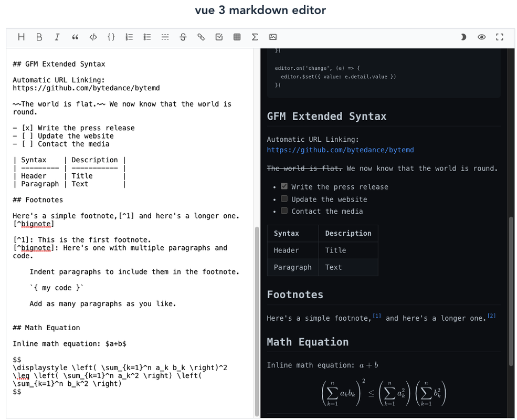Insert a task list checkbox item
The width and height of the screenshot is (517, 420).
(x=219, y=37)
